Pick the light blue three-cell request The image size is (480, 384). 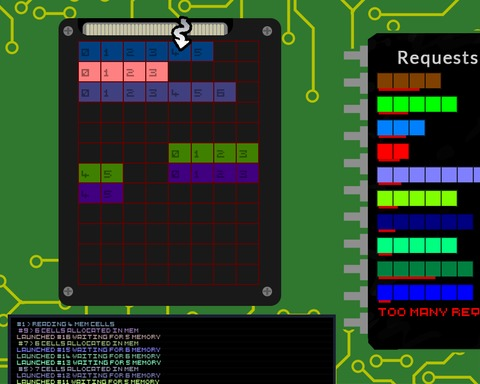[401, 128]
